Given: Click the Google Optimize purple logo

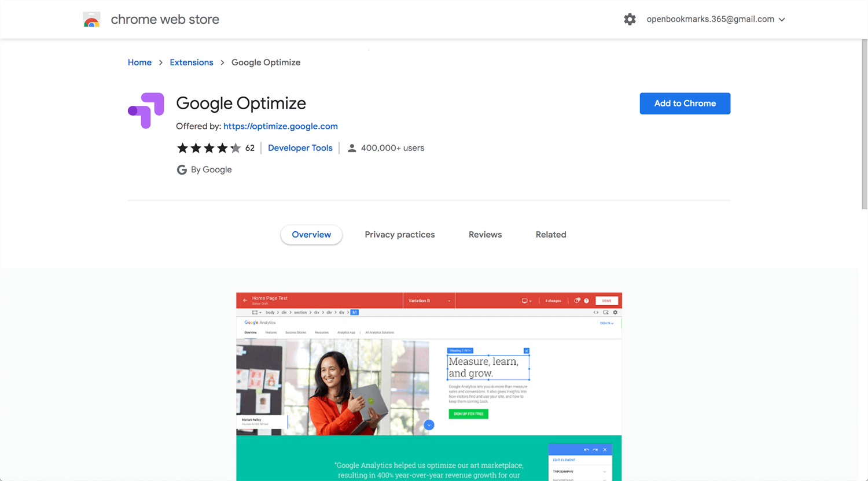Looking at the screenshot, I should pos(146,110).
